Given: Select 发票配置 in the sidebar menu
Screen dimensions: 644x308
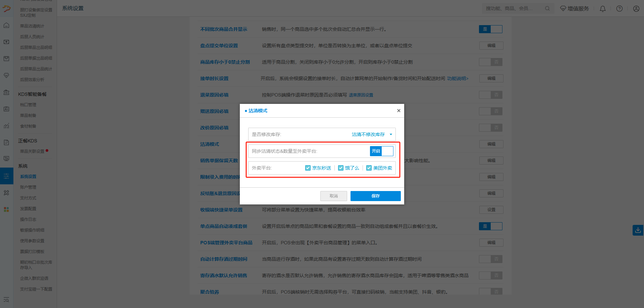Looking at the screenshot, I should (28, 209).
